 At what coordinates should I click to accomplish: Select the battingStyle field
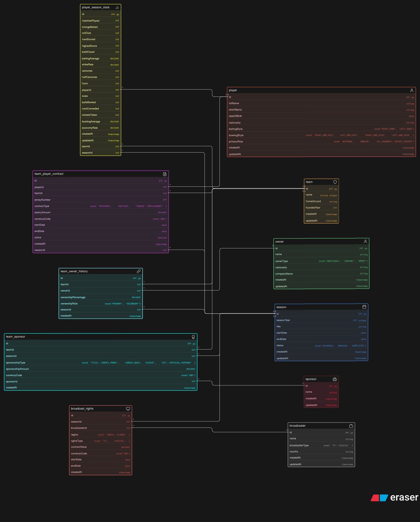point(321,129)
